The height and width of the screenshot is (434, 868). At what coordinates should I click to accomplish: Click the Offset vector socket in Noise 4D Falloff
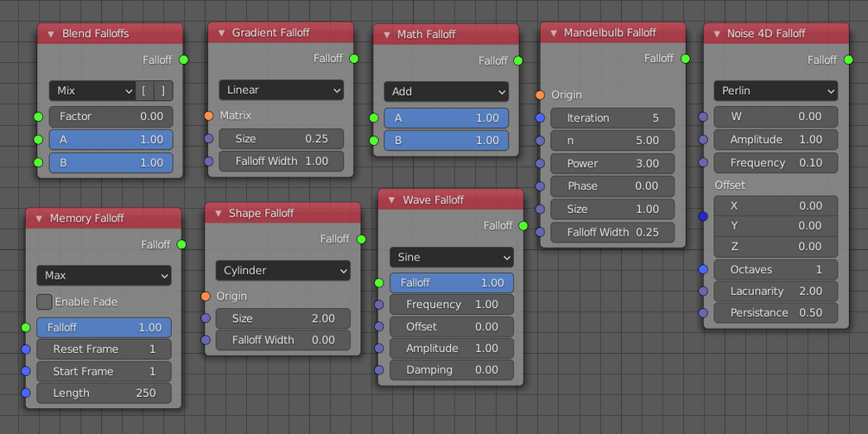[x=703, y=217]
